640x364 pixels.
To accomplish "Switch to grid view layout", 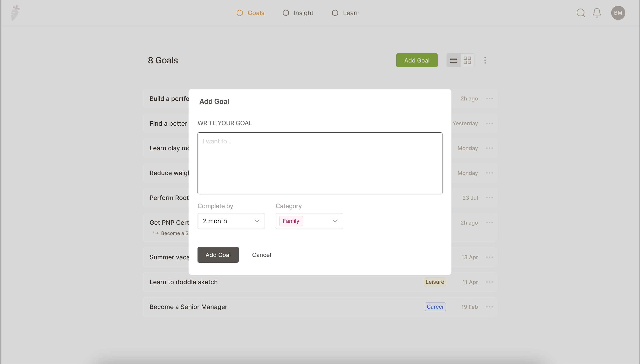I will tap(467, 60).
